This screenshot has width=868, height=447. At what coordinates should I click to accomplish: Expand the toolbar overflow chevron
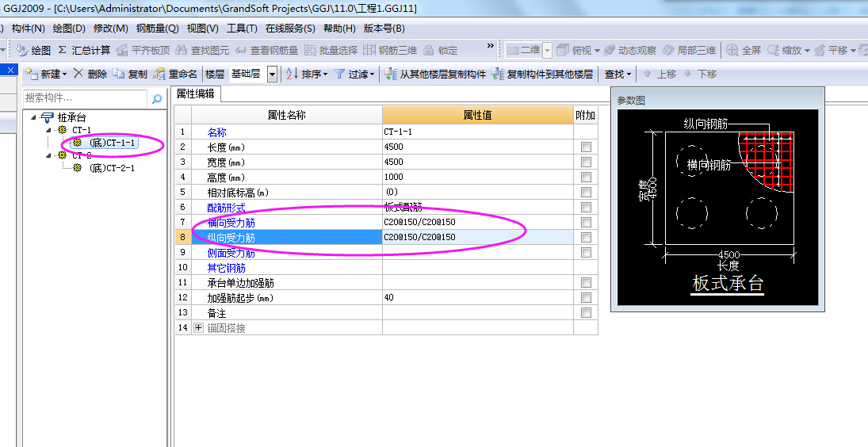491,46
